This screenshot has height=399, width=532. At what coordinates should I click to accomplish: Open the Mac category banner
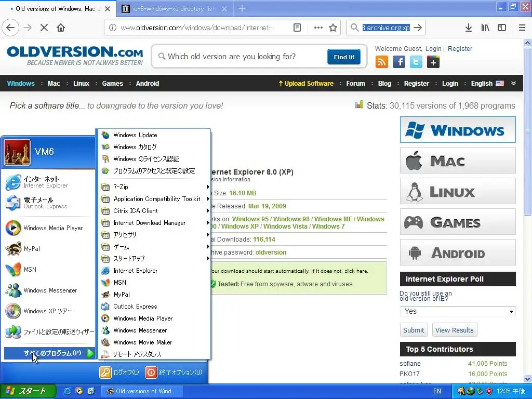click(x=458, y=161)
